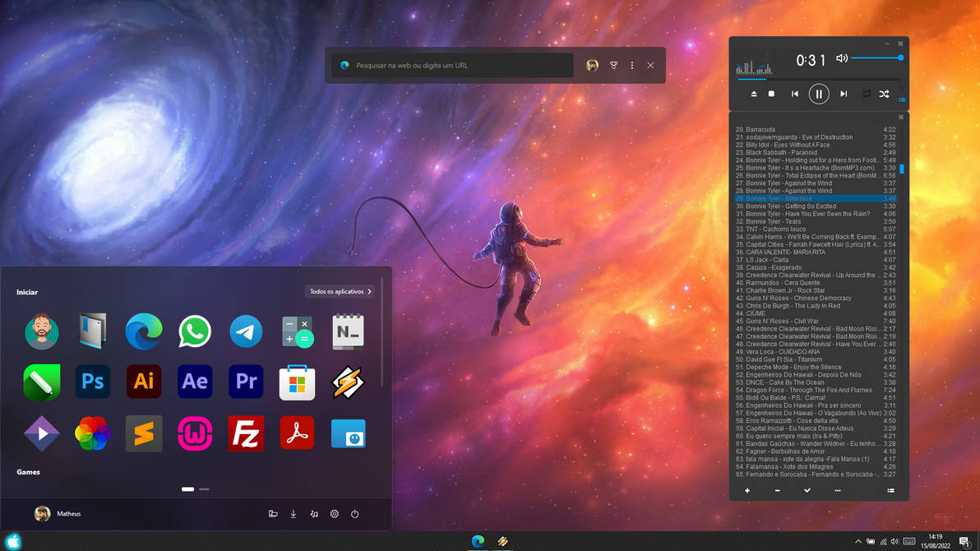Enable shuffle playback in the music player

pos(884,94)
